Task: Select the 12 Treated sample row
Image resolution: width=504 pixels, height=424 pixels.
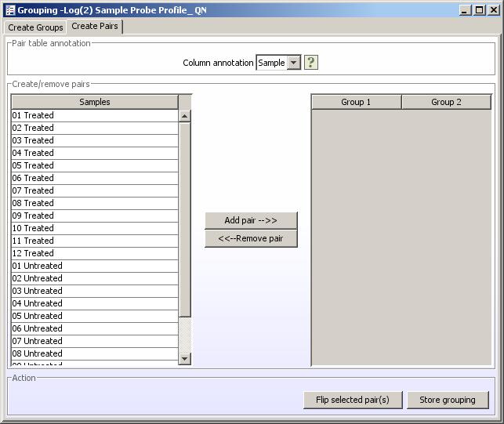Action: point(95,253)
